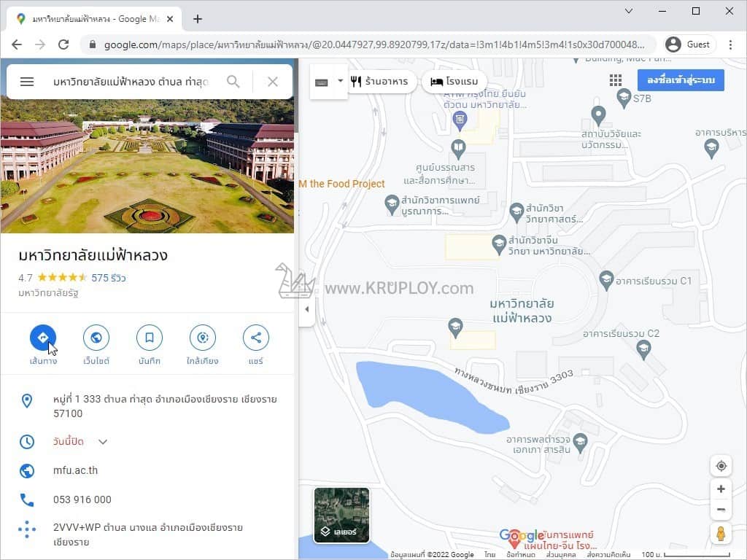
Task: Open the layers (เลเยอร์) satellite thumbnail
Action: point(341,516)
